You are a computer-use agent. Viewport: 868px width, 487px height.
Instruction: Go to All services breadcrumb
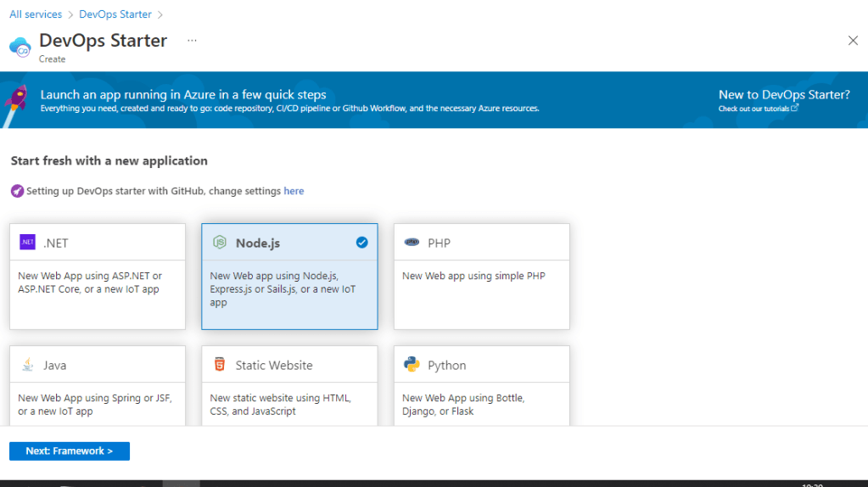click(x=36, y=14)
